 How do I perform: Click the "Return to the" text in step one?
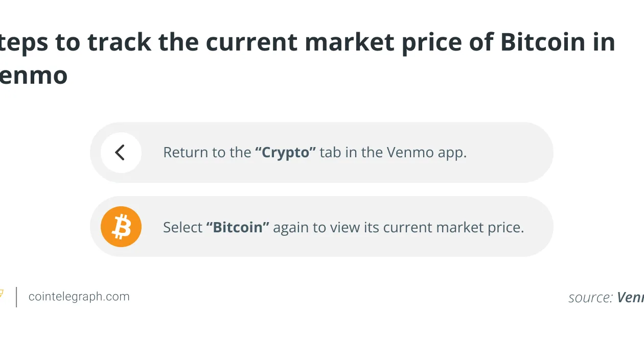coord(207,153)
